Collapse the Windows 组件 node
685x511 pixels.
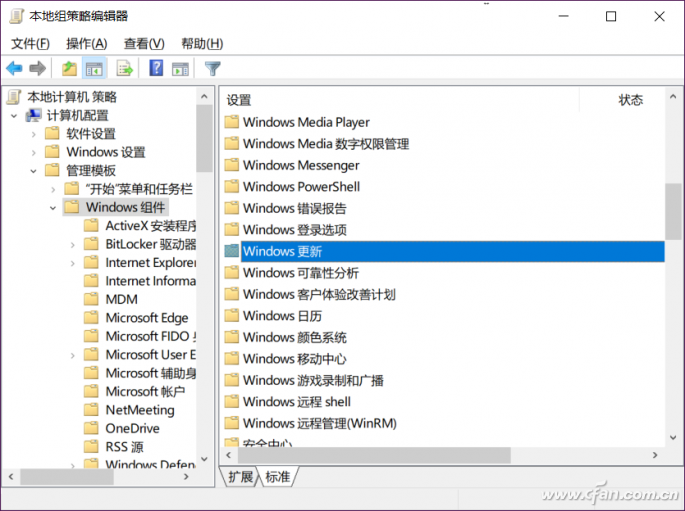tap(53, 208)
